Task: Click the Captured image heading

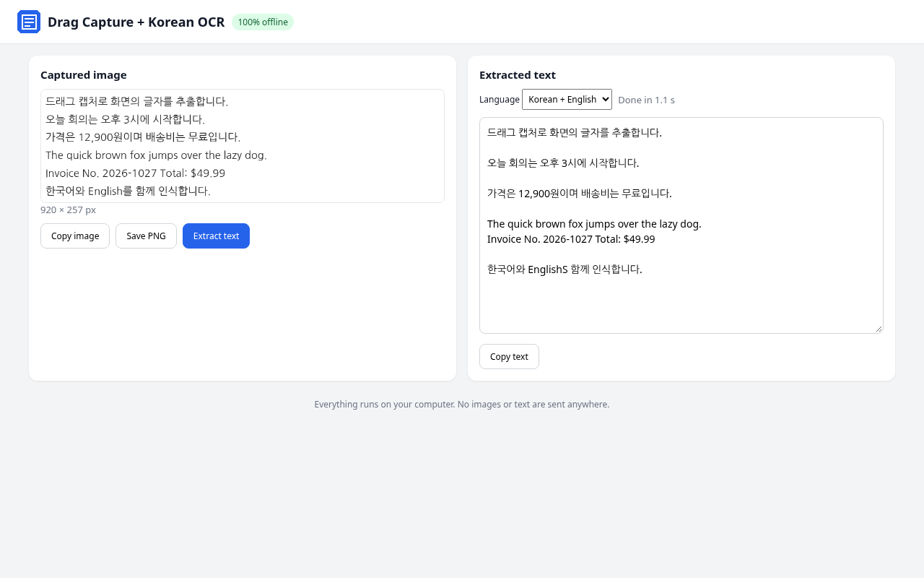Action: (84, 75)
